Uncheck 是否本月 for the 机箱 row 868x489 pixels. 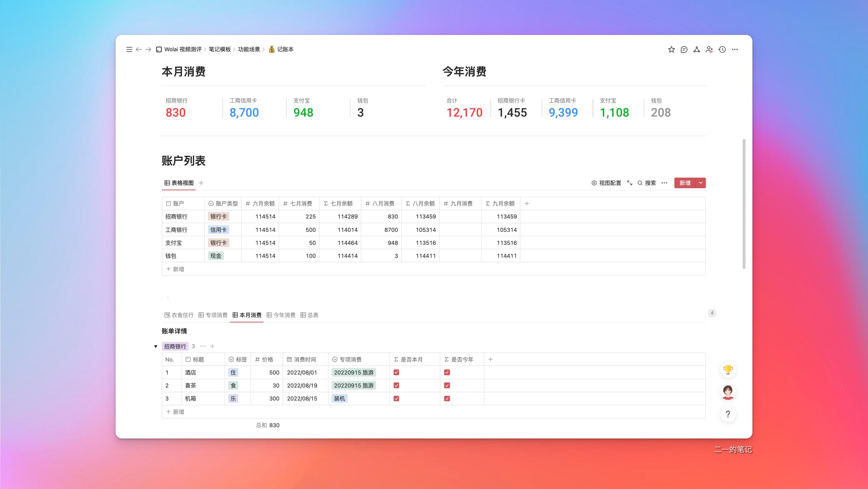[397, 398]
